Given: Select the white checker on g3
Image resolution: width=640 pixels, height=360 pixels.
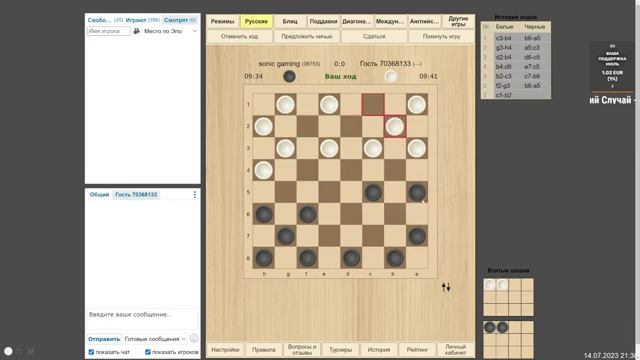Looking at the screenshot, I should click(285, 148).
